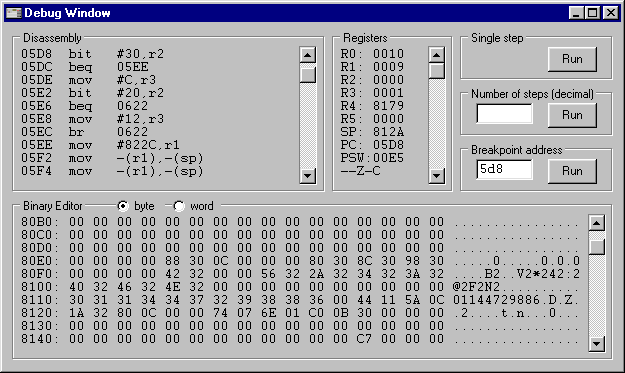The image size is (625, 373).
Task: Select the disassembly line at 05DE
Action: click(88, 80)
